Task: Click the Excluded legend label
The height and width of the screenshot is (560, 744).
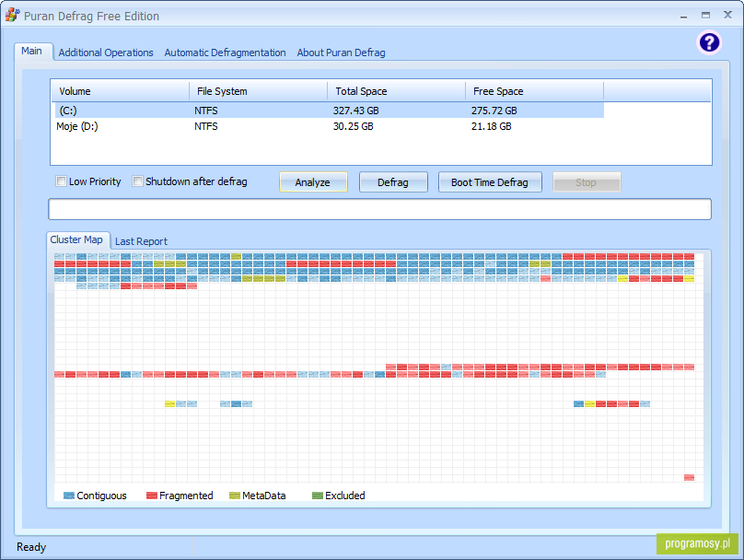Action: tap(345, 496)
